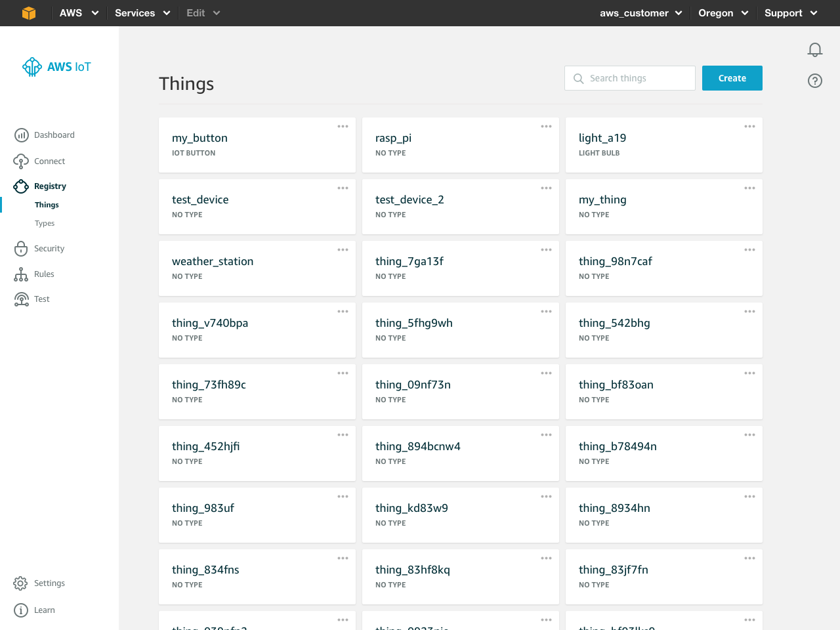The height and width of the screenshot is (630, 840).
Task: Click the help question mark icon
Action: pyautogui.click(x=814, y=81)
